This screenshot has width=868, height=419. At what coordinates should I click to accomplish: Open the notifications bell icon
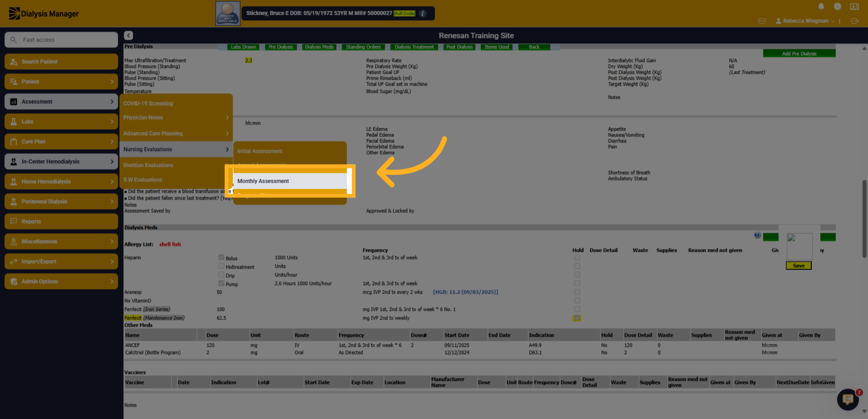(821, 7)
